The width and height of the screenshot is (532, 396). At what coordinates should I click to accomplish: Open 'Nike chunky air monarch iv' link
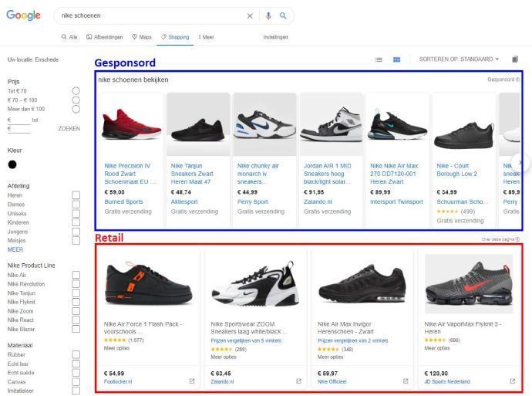[x=258, y=174]
